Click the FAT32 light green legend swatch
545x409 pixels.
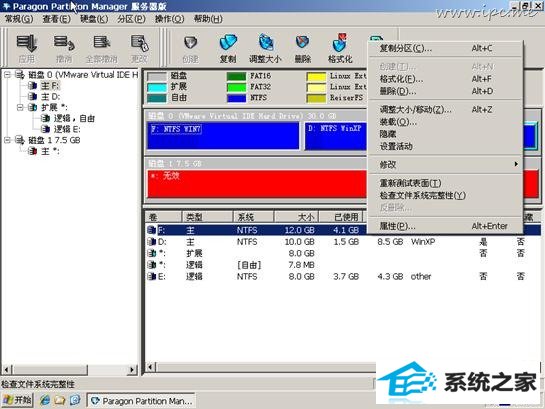pyautogui.click(x=236, y=87)
